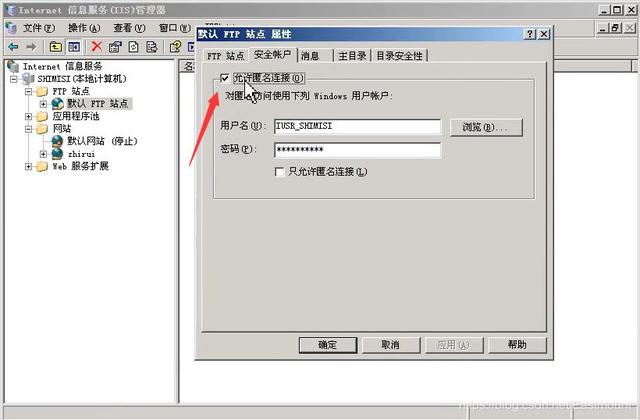
Task: Click the 浏览(B)... button
Action: click(486, 127)
